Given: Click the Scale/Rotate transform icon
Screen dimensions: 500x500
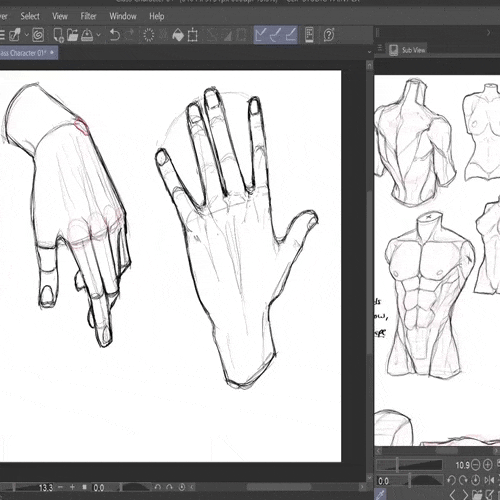Looking at the screenshot, I should point(193,35).
